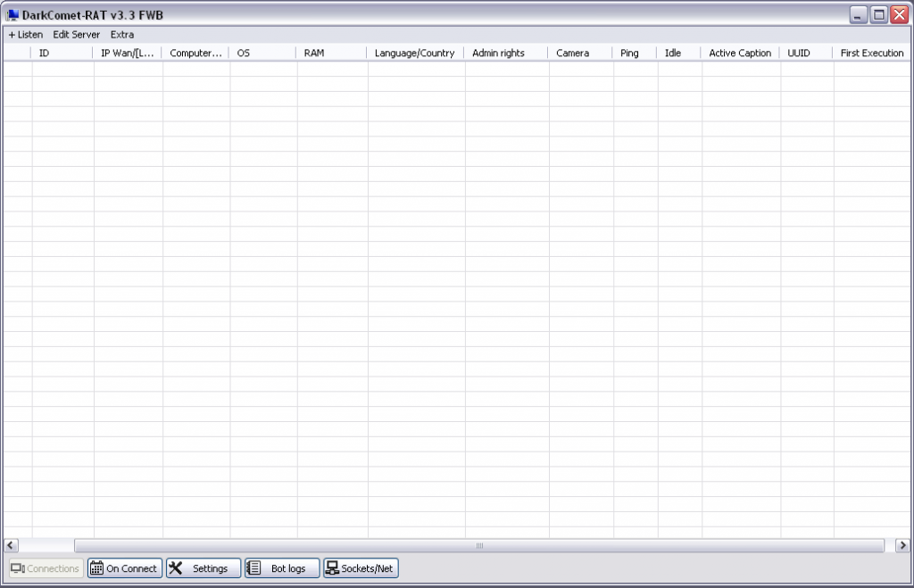
Task: Open the Settings tab
Action: click(x=204, y=568)
